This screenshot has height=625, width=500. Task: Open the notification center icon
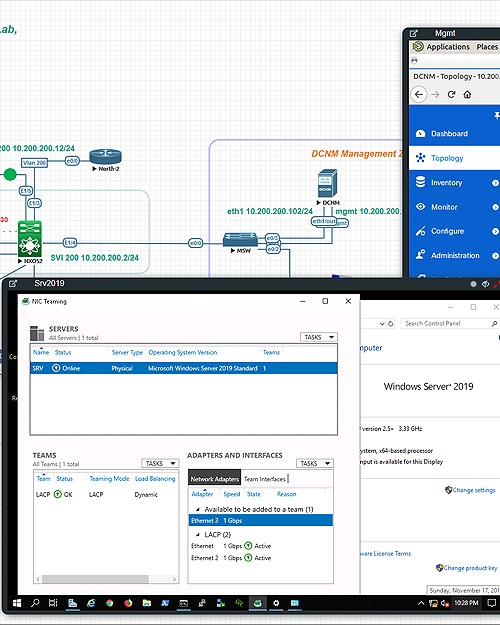tap(492, 603)
